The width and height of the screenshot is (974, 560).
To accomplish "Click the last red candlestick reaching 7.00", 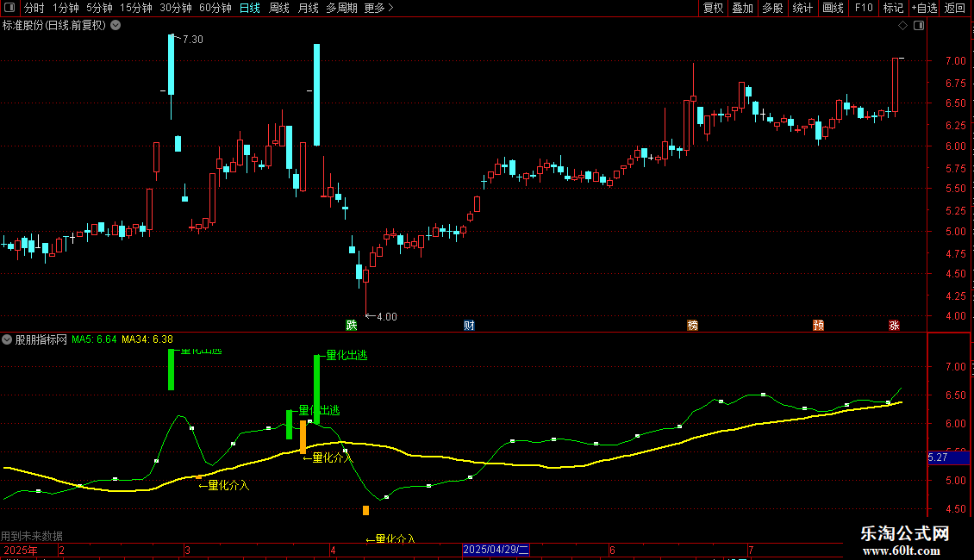I will pos(895,85).
